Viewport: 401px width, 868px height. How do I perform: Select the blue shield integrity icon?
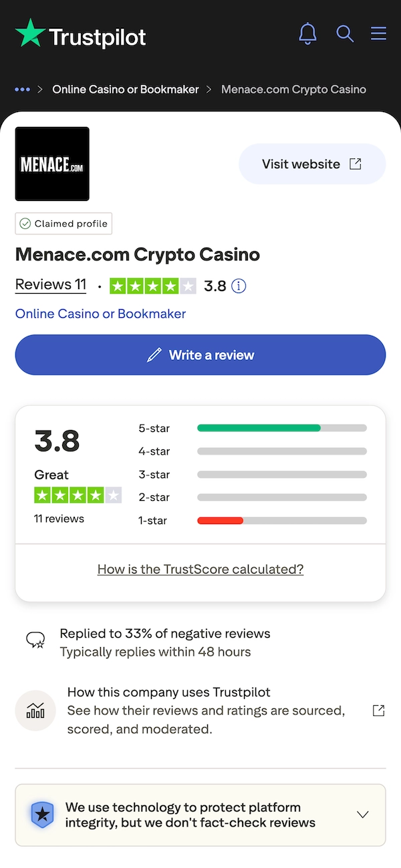click(x=43, y=815)
